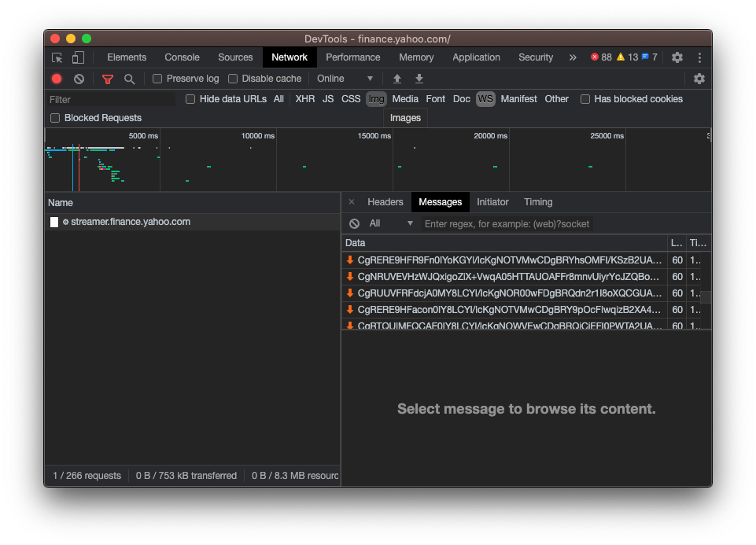The image size is (756, 545).
Task: View the 88 console errors badge
Action: point(599,57)
